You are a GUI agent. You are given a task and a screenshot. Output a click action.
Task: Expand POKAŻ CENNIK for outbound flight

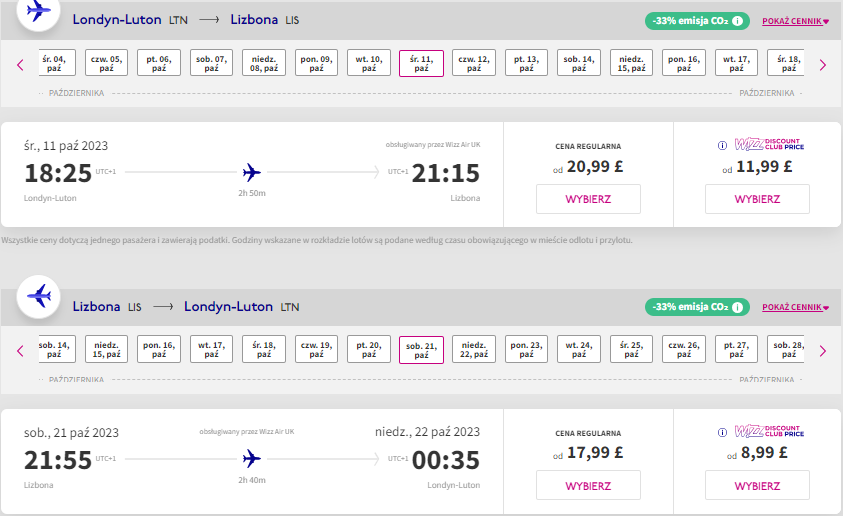coord(795,22)
